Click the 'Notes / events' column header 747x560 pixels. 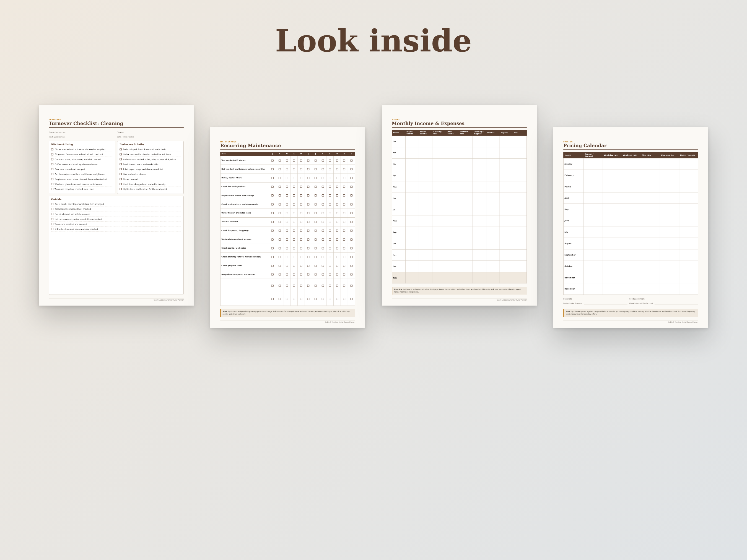(x=688, y=155)
